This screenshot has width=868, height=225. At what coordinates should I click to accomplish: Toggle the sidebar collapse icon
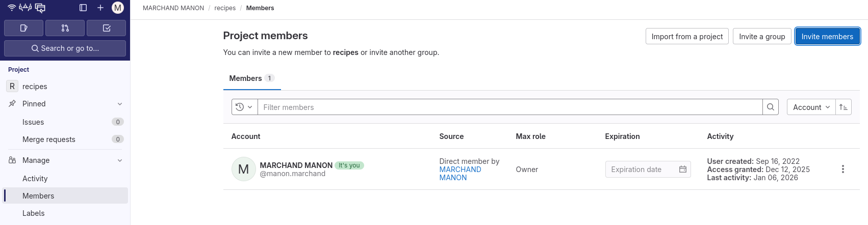click(83, 8)
